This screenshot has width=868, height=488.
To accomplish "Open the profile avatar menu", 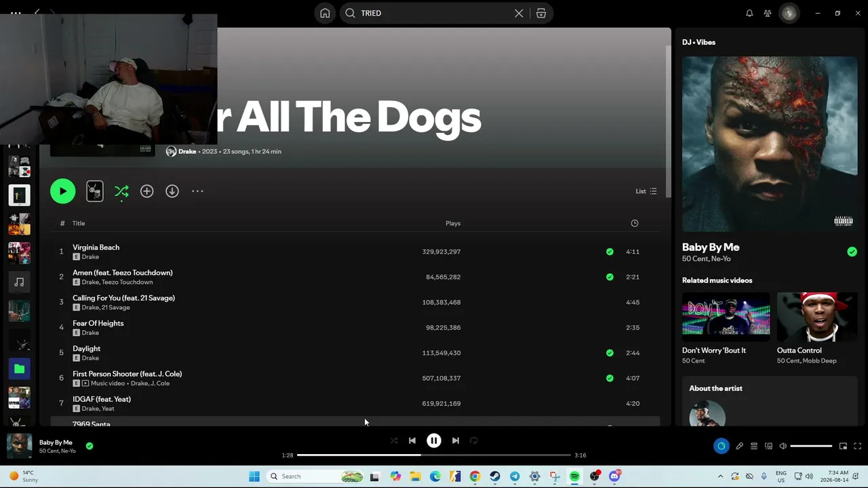I will pos(789,13).
